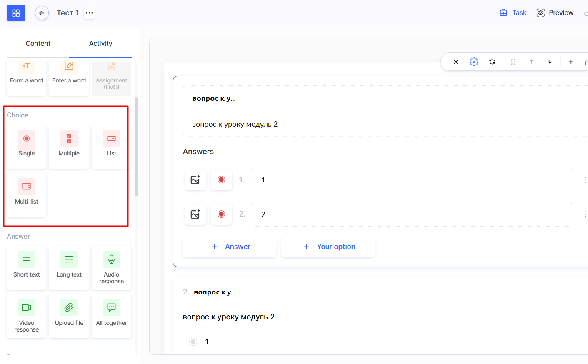Open Preview mode
The width and height of the screenshot is (588, 364).
point(555,13)
